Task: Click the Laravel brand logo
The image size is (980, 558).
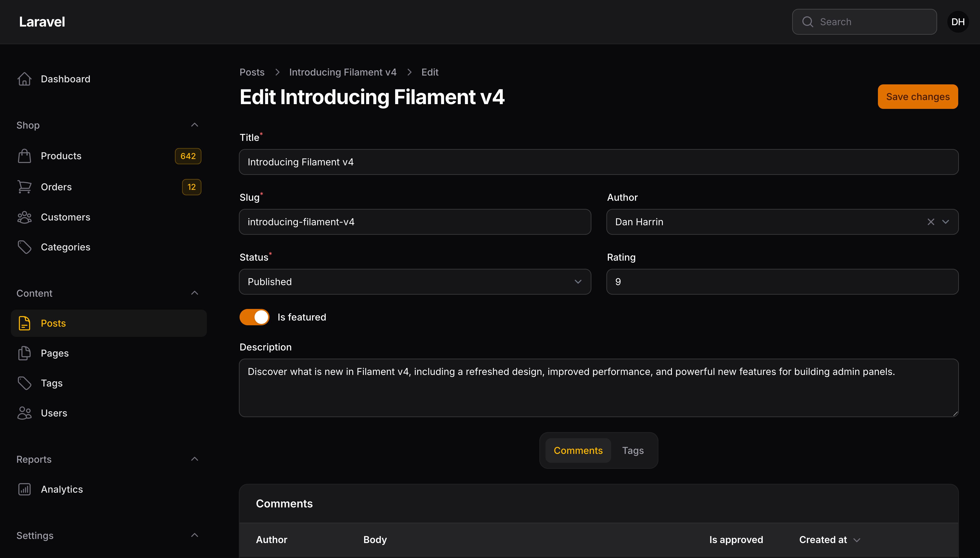Action: (x=42, y=22)
